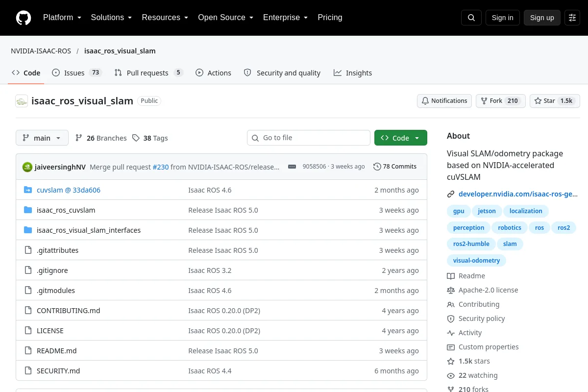The height and width of the screenshot is (392, 588).
Task: Open the .gitmodules file
Action: 56,291
